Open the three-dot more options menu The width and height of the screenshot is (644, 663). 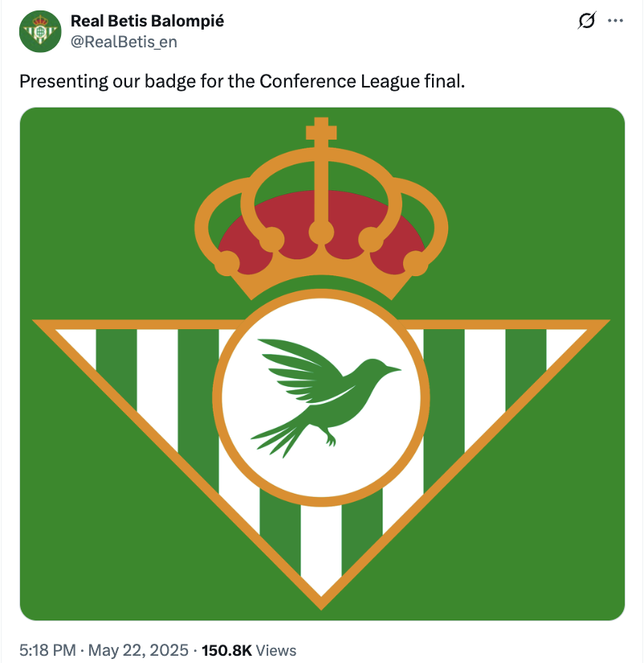coord(616,22)
